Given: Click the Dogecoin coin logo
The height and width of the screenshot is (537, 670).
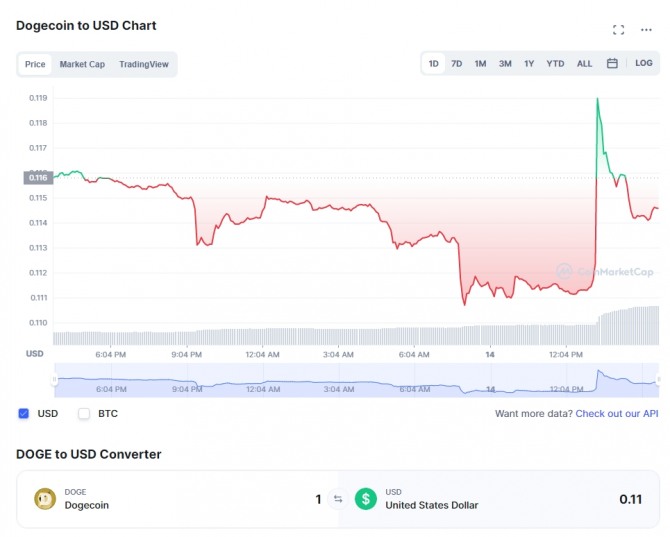Looking at the screenshot, I should (45, 499).
